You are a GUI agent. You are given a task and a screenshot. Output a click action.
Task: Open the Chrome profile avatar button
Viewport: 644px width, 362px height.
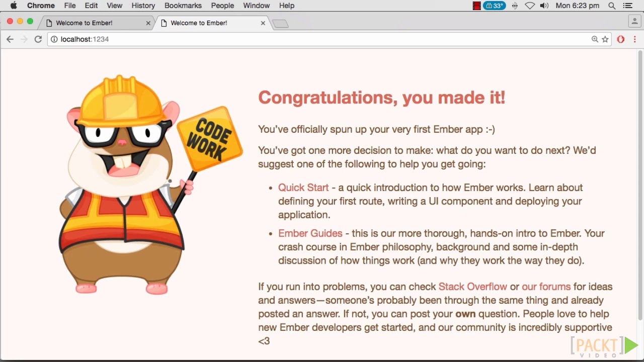tap(634, 21)
